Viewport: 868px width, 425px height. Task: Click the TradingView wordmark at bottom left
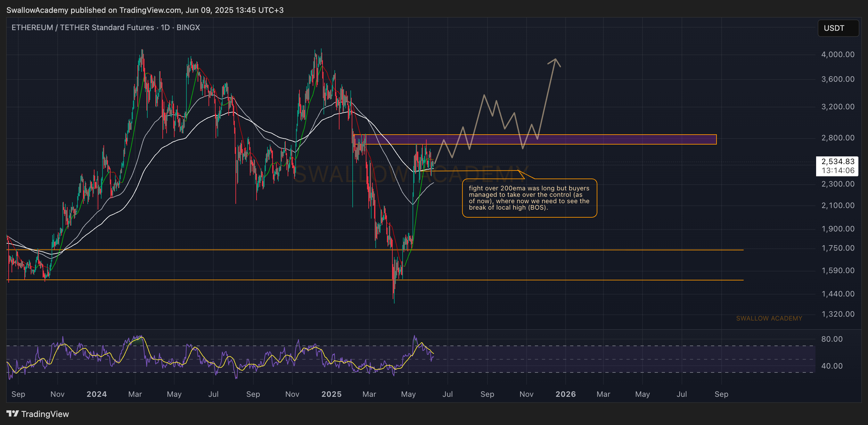tap(45, 414)
